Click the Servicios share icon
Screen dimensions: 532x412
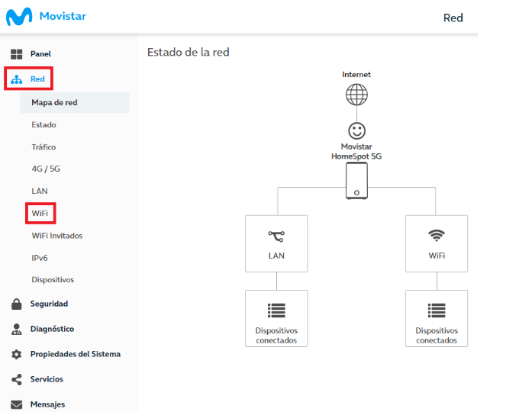(16, 379)
